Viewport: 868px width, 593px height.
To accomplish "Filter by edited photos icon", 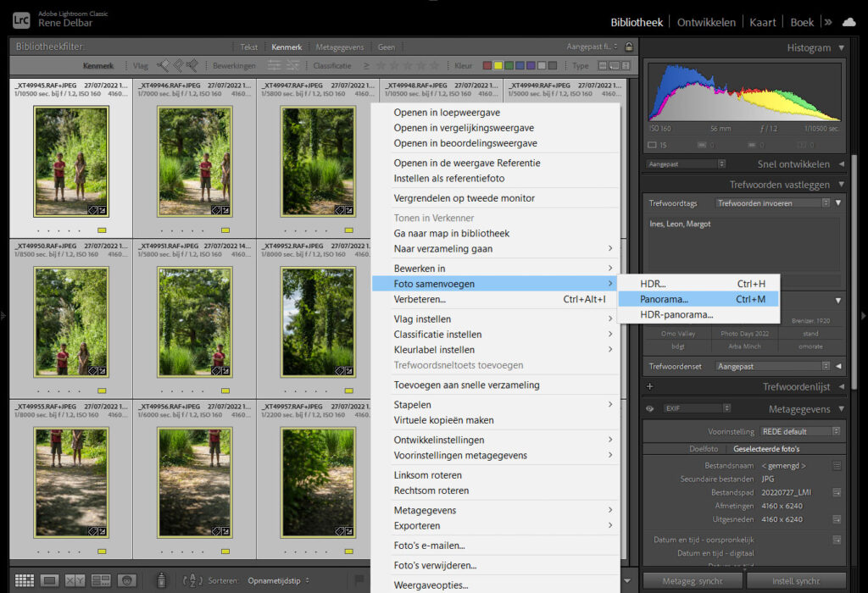I will pos(274,65).
